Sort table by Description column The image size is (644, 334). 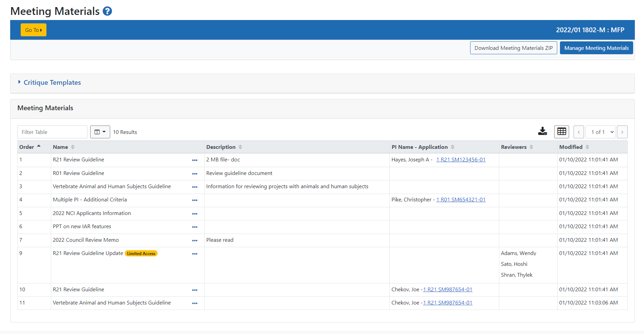[x=240, y=147]
